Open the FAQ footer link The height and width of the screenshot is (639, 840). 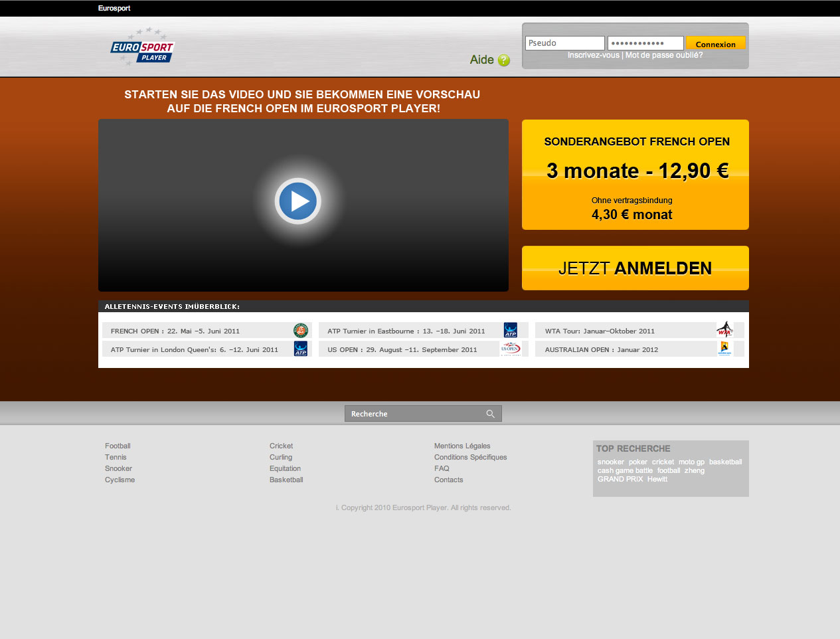pyautogui.click(x=442, y=468)
